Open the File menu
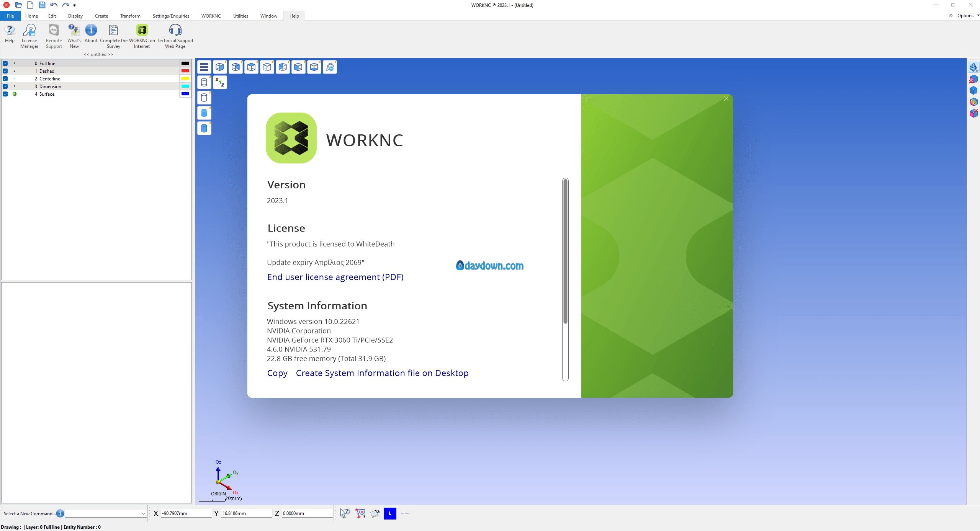This screenshot has height=531, width=980. (x=10, y=16)
